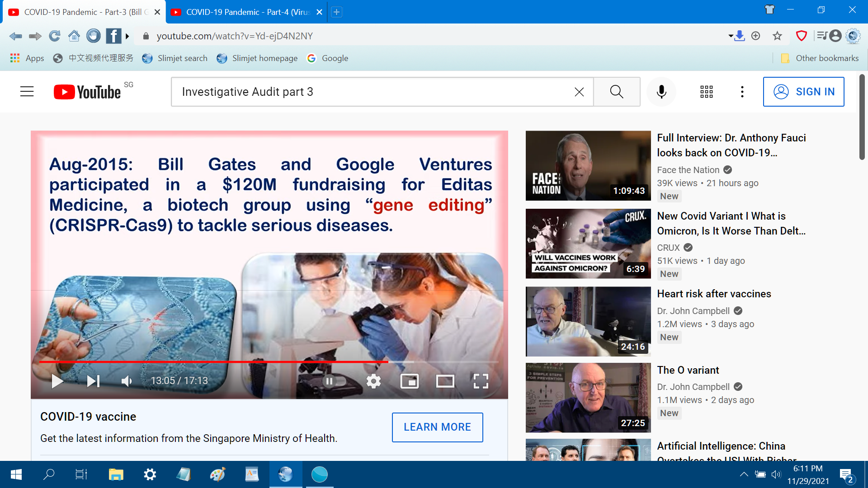Open 'The O variant' video title
Viewport: 868px width, 488px height.
click(688, 371)
